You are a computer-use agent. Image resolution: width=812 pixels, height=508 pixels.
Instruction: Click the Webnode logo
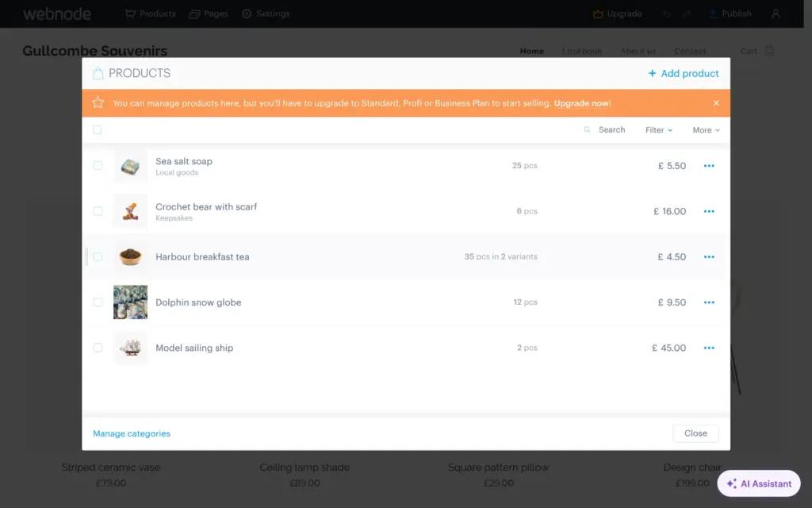click(57, 14)
